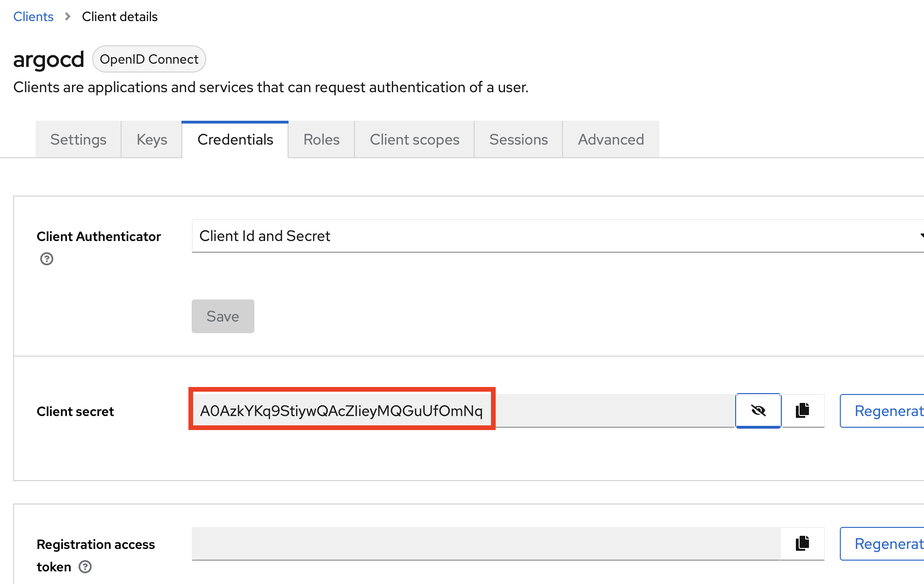This screenshot has width=924, height=584.
Task: Switch to the Advanced tab
Action: click(611, 139)
